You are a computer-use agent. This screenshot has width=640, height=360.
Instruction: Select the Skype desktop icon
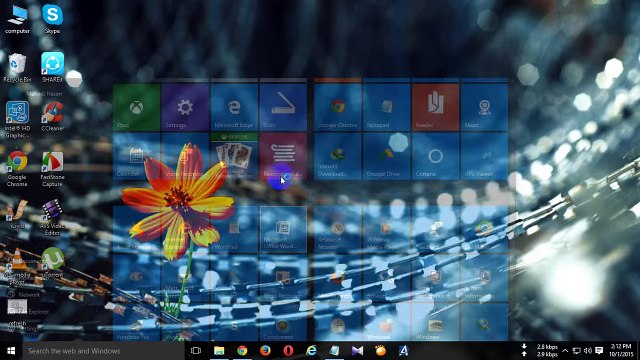[52, 19]
